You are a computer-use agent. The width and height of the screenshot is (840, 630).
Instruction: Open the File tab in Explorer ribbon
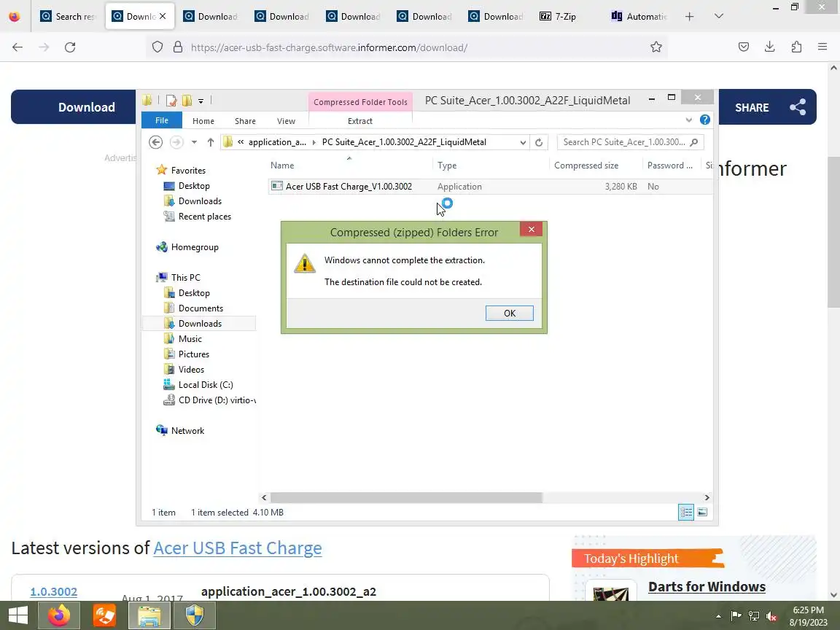point(162,120)
